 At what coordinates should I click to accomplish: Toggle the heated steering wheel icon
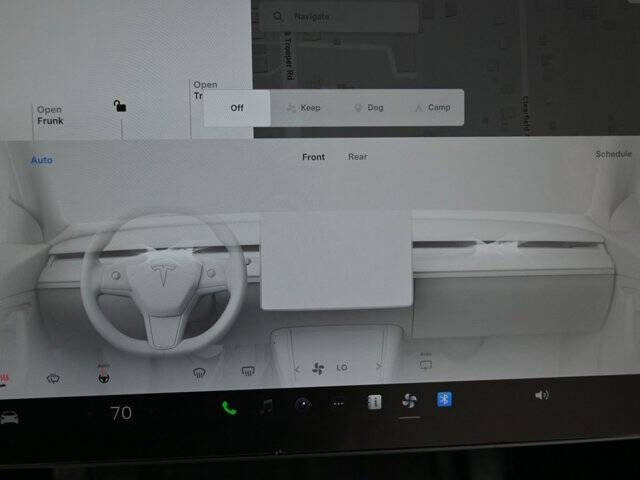tap(104, 374)
